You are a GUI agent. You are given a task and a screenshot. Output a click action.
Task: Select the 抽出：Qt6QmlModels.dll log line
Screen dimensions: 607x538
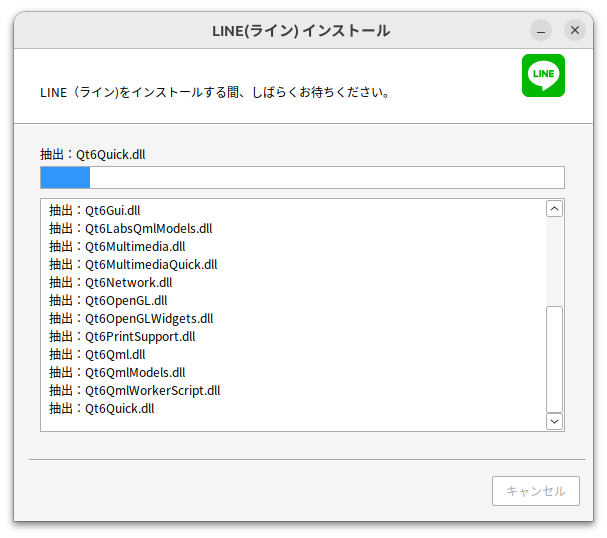(x=117, y=373)
